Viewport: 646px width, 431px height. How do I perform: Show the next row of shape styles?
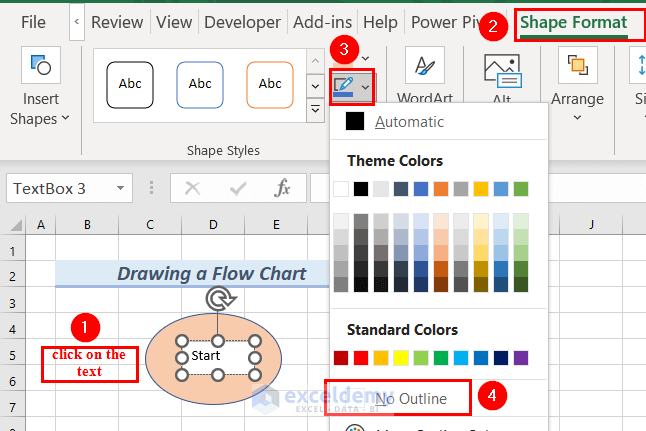coord(315,86)
